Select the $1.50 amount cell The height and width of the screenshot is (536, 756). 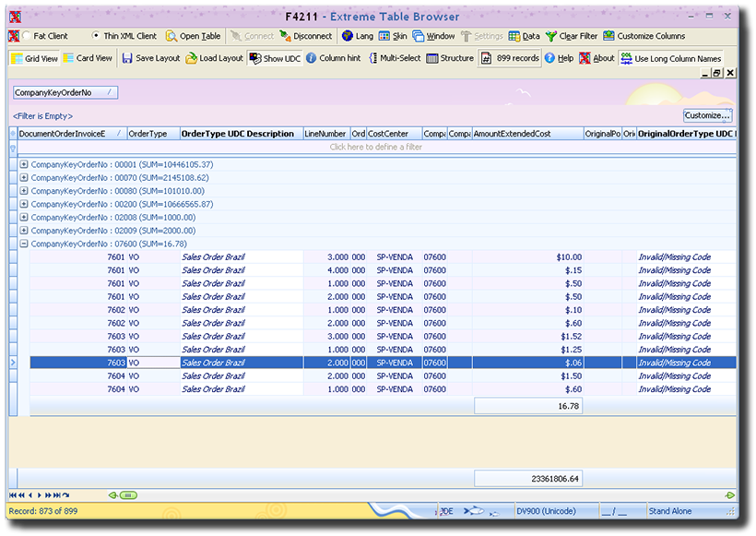pyautogui.click(x=527, y=376)
